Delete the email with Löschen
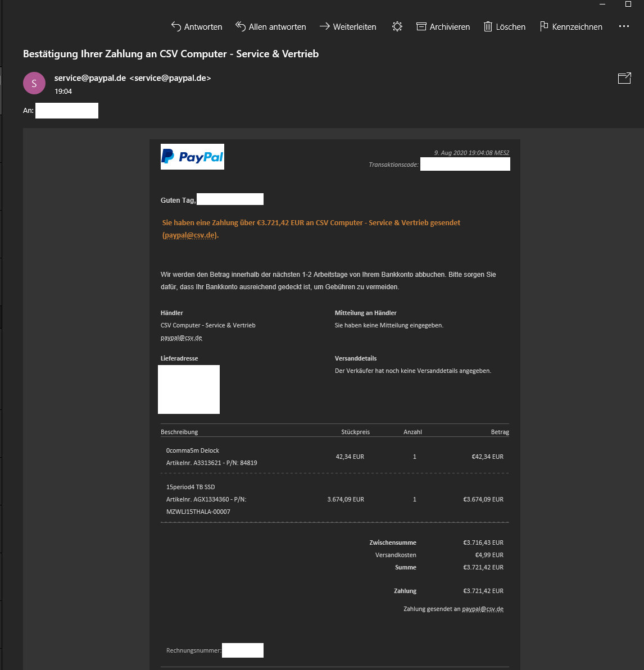644x670 pixels. (505, 26)
